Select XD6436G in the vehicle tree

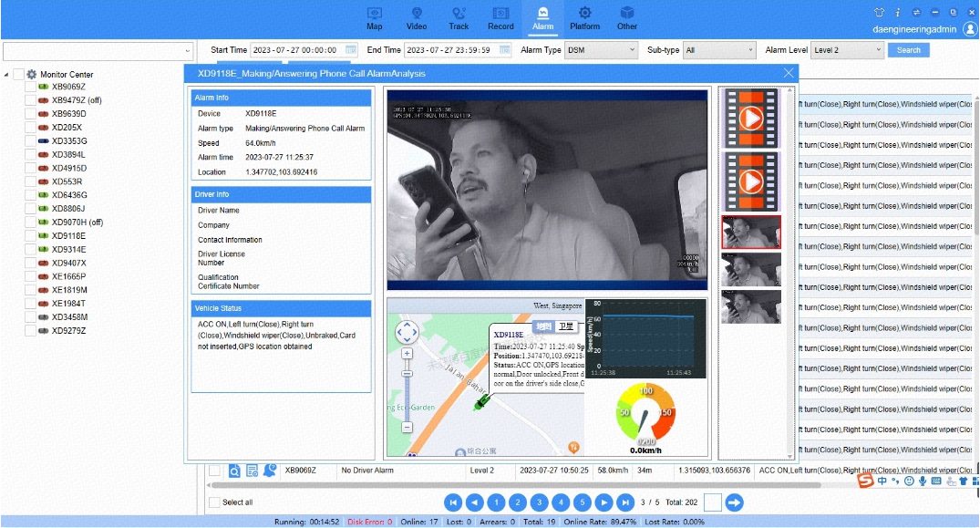69,195
